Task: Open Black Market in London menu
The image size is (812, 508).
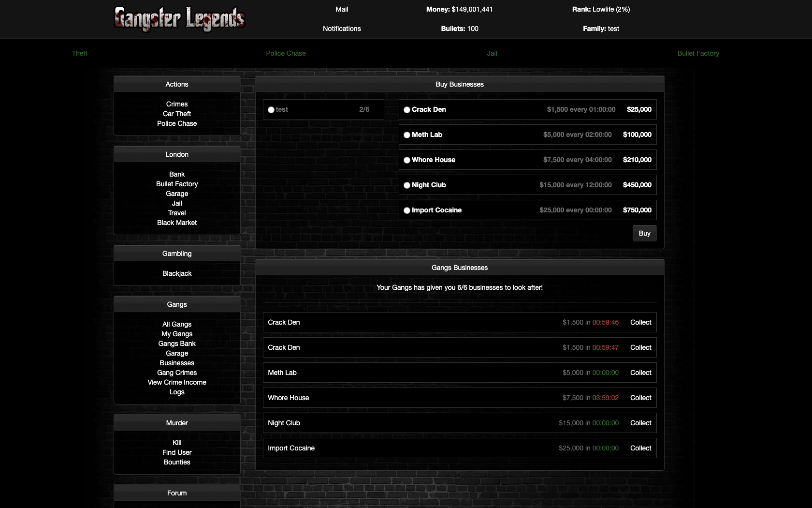Action: 177,223
